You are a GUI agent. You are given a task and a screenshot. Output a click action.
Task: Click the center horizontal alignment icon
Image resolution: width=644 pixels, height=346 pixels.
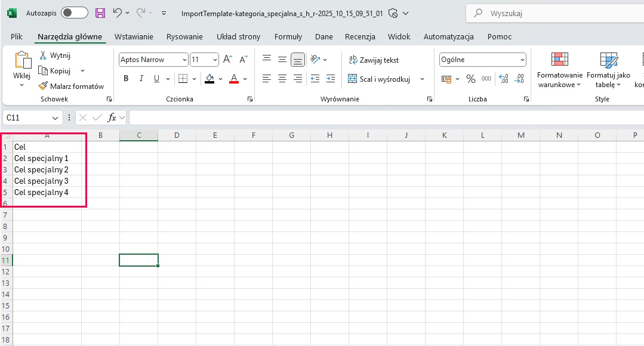coord(282,79)
